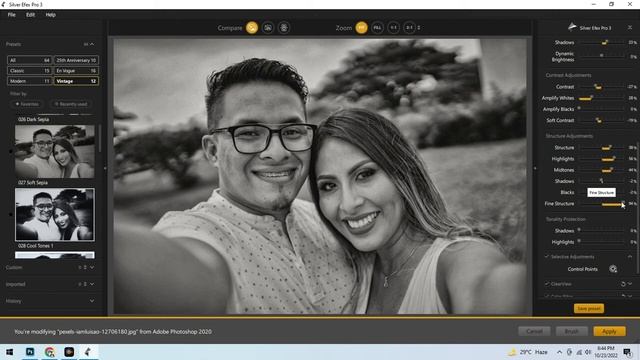Select the Modern presets category
Screen dimensions: 640x360
tap(29, 81)
